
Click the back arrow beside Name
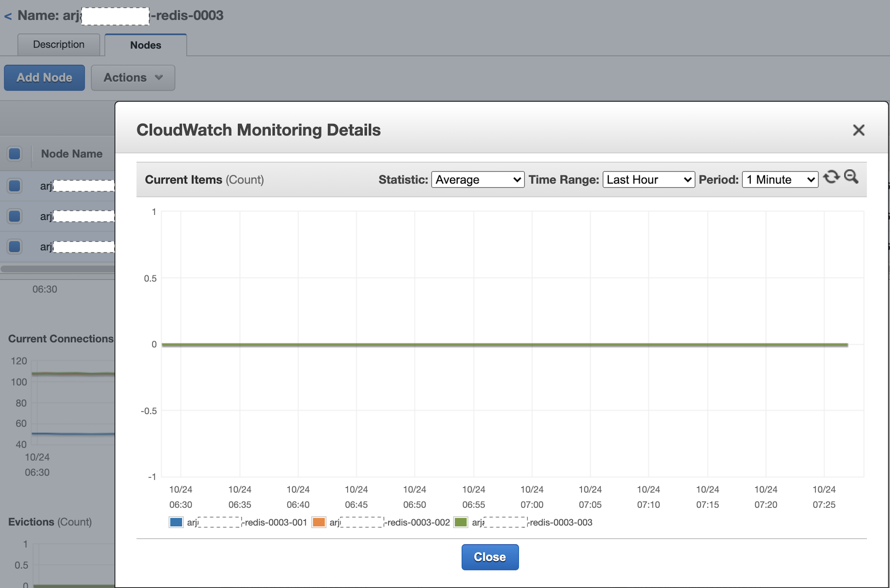(x=8, y=16)
